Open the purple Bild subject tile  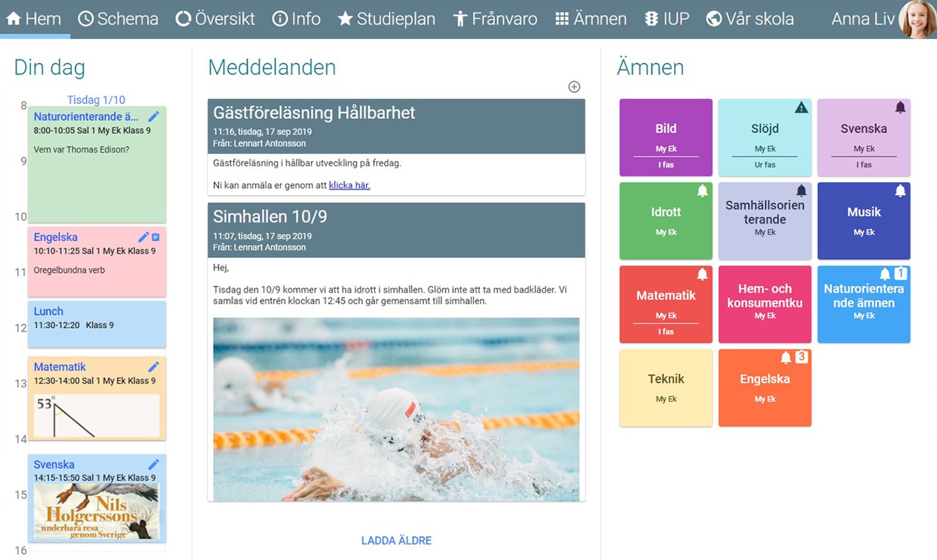pos(666,138)
